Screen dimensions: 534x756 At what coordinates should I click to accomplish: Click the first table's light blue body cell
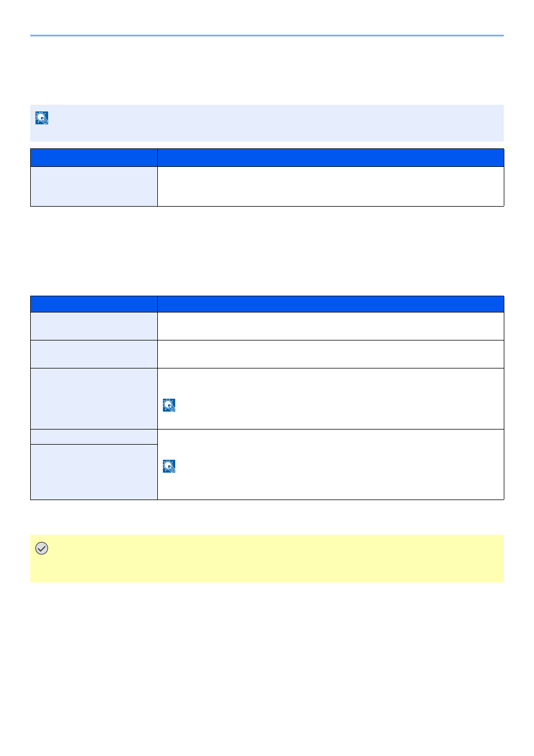tap(94, 186)
